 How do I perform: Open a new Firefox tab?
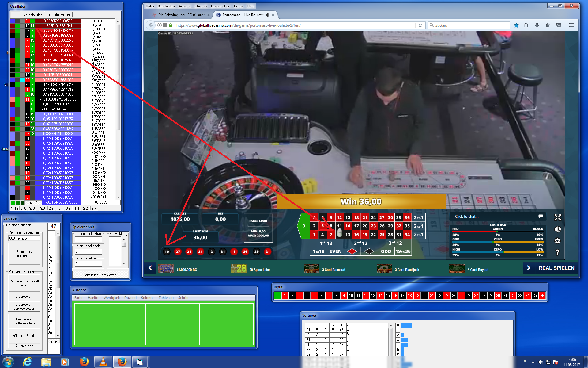pos(283,15)
